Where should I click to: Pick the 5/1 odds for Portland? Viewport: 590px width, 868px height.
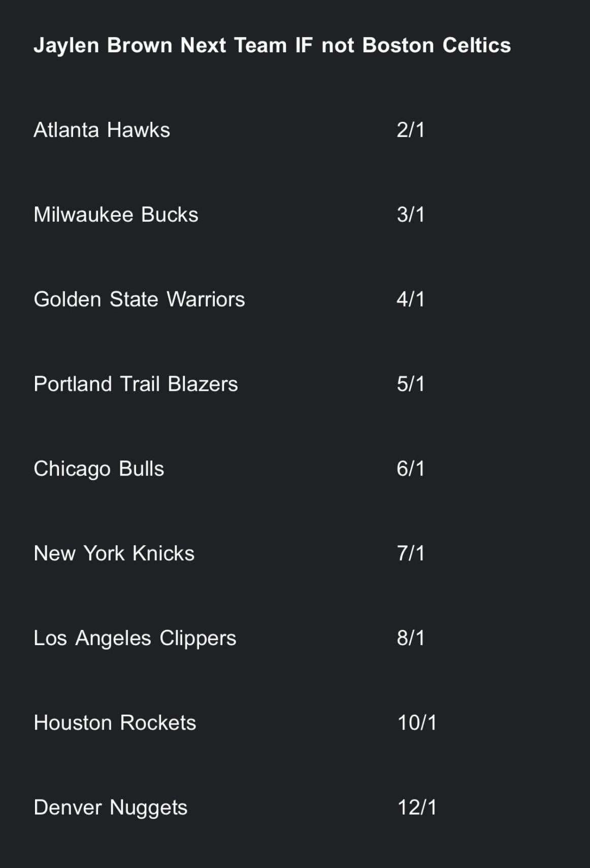[410, 384]
